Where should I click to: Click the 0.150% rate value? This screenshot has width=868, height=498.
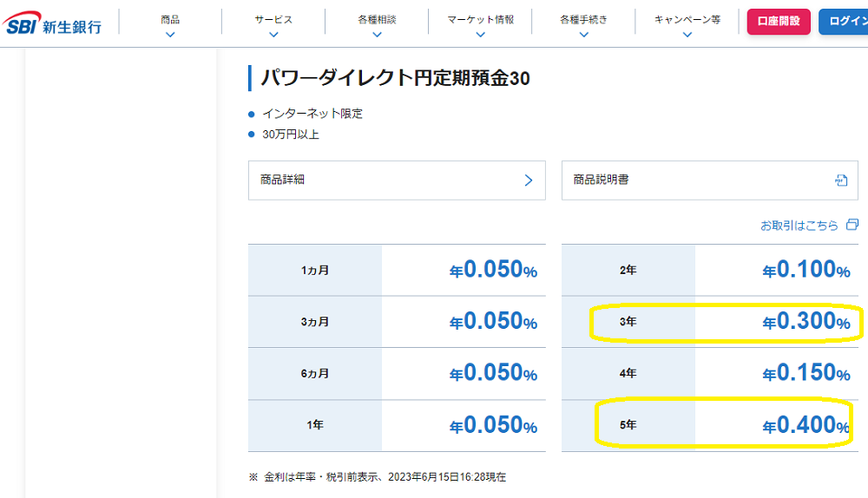tap(806, 373)
